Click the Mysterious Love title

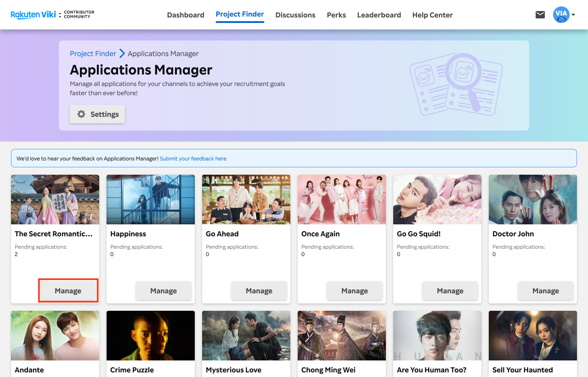tap(233, 370)
